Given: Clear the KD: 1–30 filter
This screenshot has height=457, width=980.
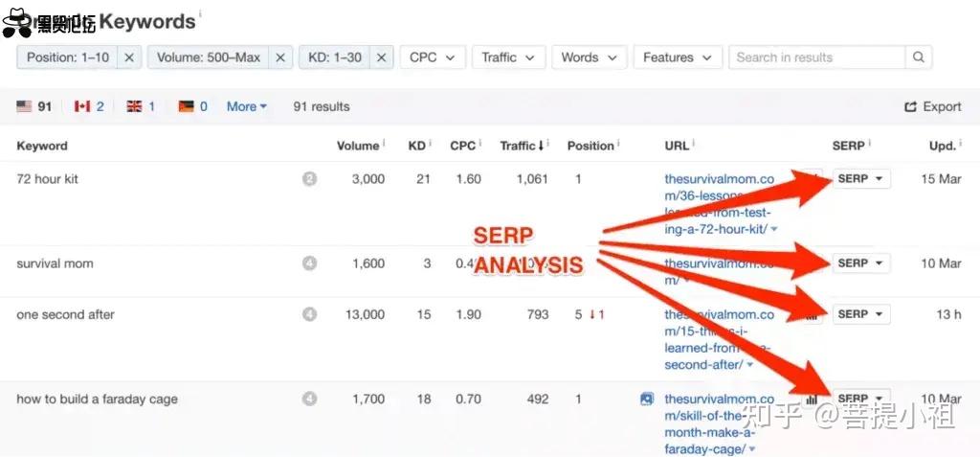Looking at the screenshot, I should (x=381, y=57).
